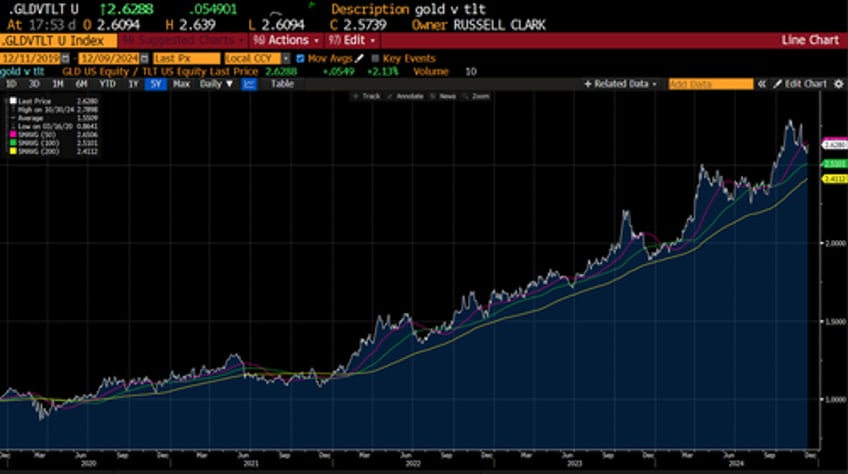
Task: Select the 1M time range
Action: pos(58,84)
